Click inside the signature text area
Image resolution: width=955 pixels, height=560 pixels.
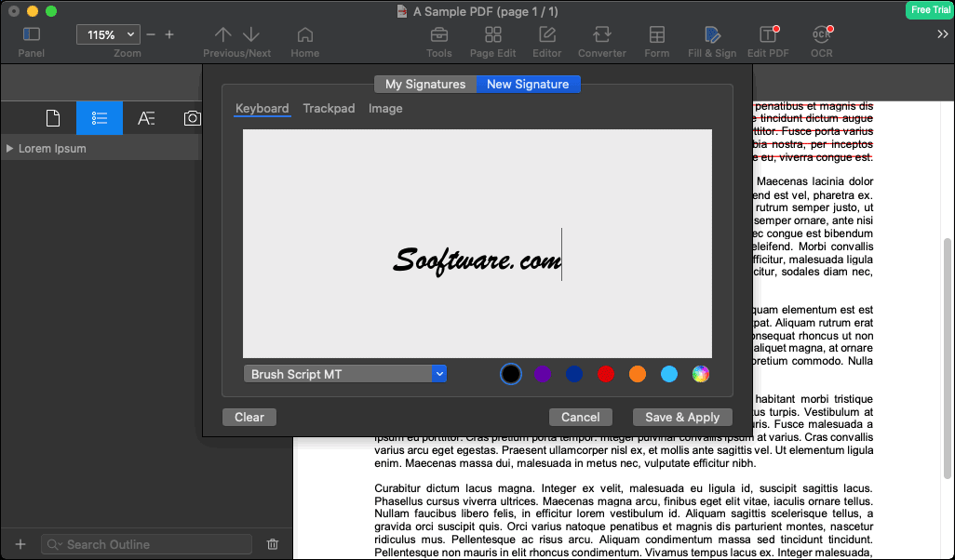(x=477, y=244)
